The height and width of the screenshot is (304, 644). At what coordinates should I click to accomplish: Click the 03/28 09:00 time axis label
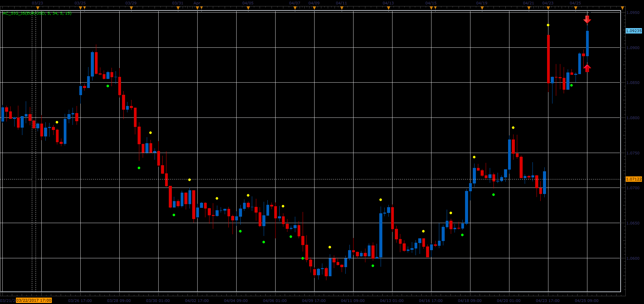point(119,301)
